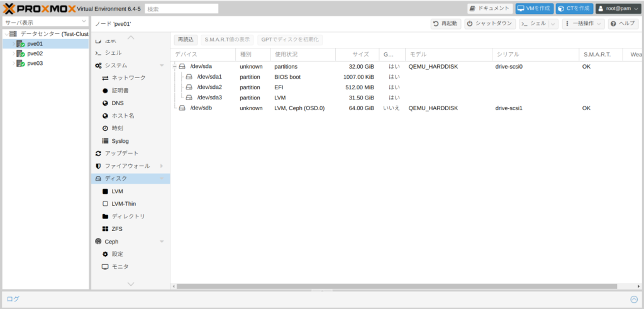Image resolution: width=644 pixels, height=309 pixels.
Task: Click the CTを作成 button
Action: tap(575, 8)
